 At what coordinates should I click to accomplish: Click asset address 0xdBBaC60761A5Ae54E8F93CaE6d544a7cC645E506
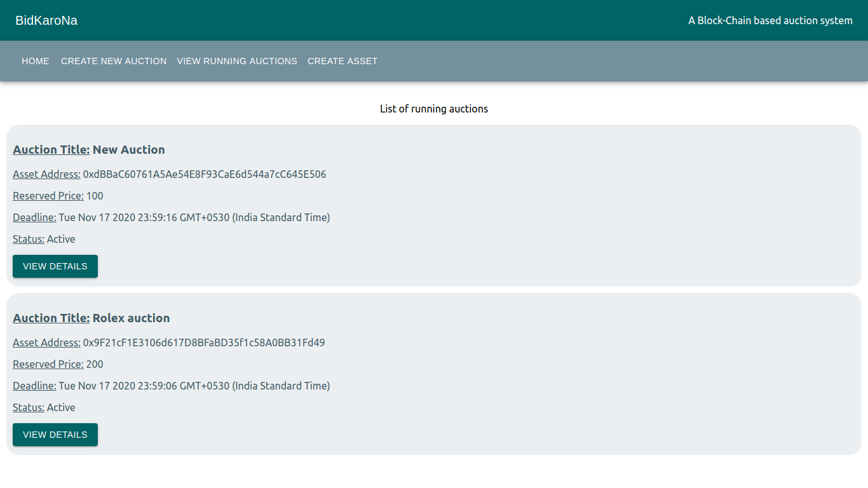click(x=205, y=174)
